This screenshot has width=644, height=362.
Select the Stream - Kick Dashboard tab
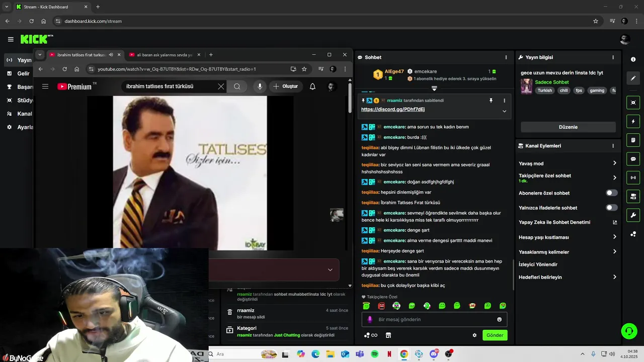51,7
